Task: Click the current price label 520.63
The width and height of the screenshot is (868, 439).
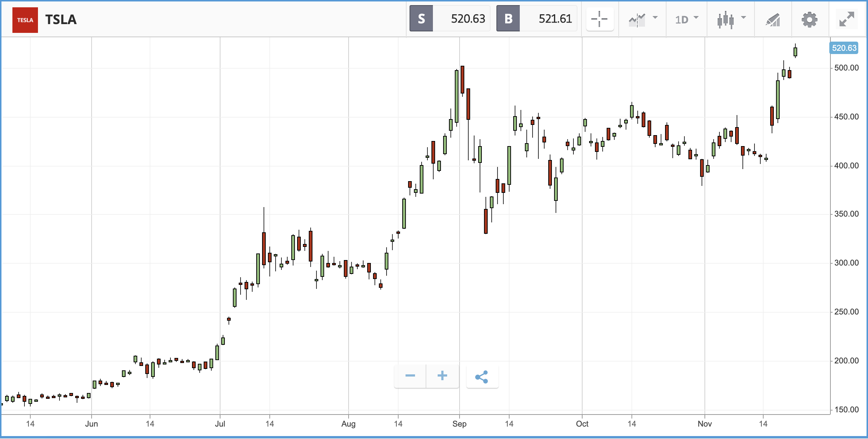Action: 844,48
